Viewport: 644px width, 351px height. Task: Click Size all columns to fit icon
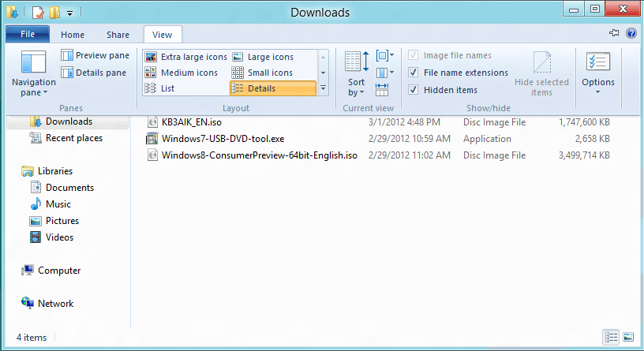pos(382,89)
